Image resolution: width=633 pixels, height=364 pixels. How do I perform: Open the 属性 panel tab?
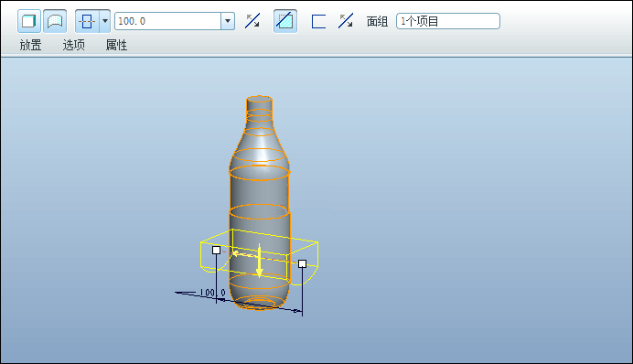tap(117, 45)
